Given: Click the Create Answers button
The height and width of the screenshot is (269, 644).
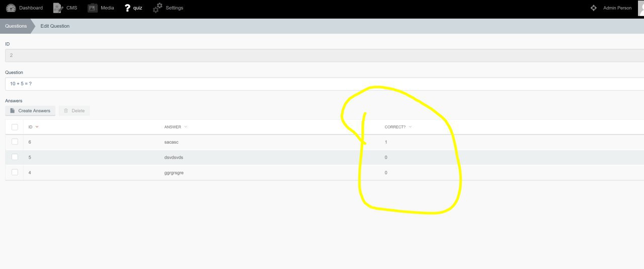Looking at the screenshot, I should 30,111.
